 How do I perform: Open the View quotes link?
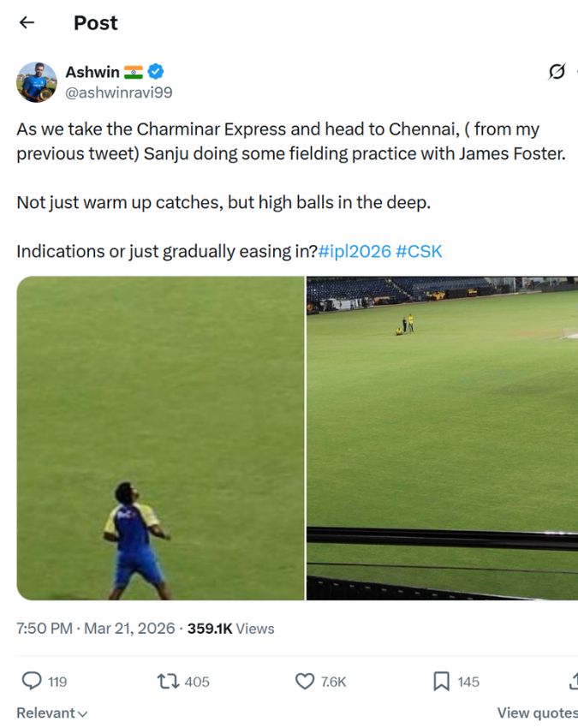coord(537,713)
